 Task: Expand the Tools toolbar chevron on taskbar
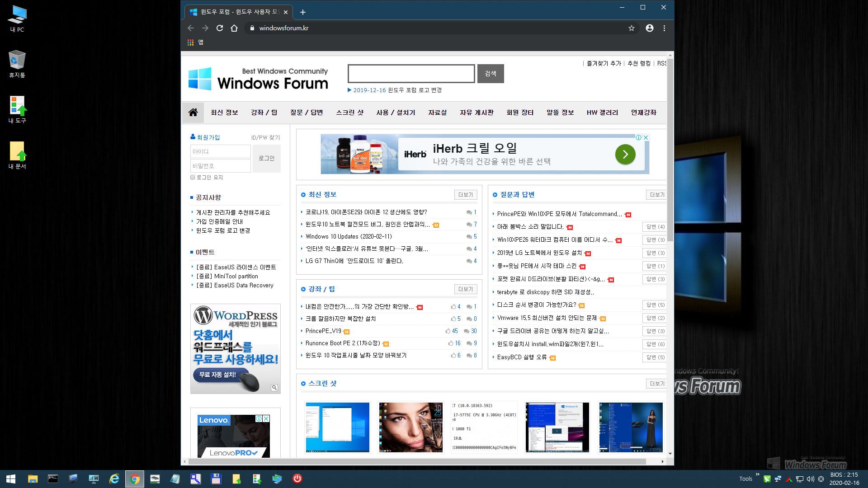tap(757, 475)
